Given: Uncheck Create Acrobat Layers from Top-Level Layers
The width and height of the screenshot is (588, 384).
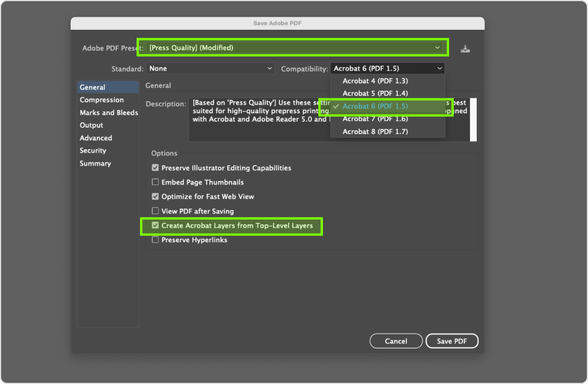Looking at the screenshot, I should point(155,226).
